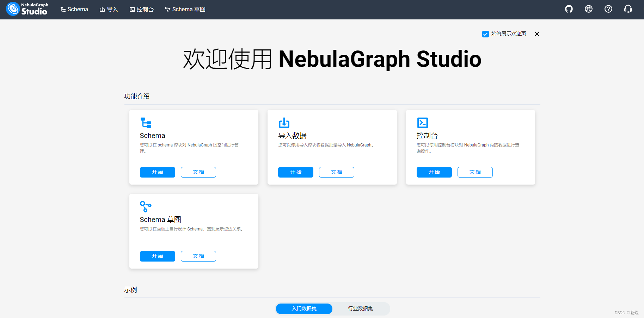The width and height of the screenshot is (644, 318).
Task: Click the NebulaGraph Studio logo
Action: click(27, 9)
